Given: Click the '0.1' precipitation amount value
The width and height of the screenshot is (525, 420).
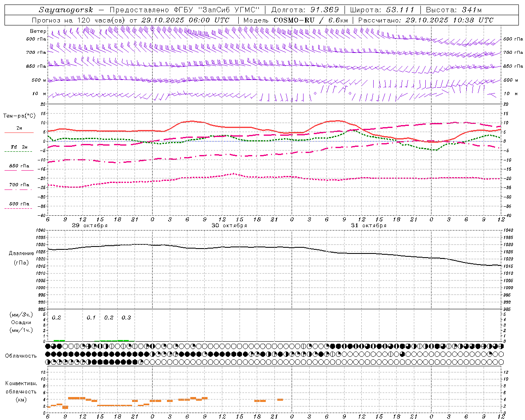Looking at the screenshot, I should point(91,318).
